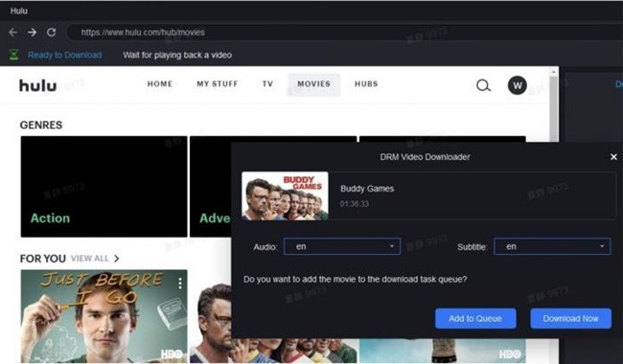Open three-dot menu on Just Before I Go
The width and height of the screenshot is (623, 364).
pos(180,283)
